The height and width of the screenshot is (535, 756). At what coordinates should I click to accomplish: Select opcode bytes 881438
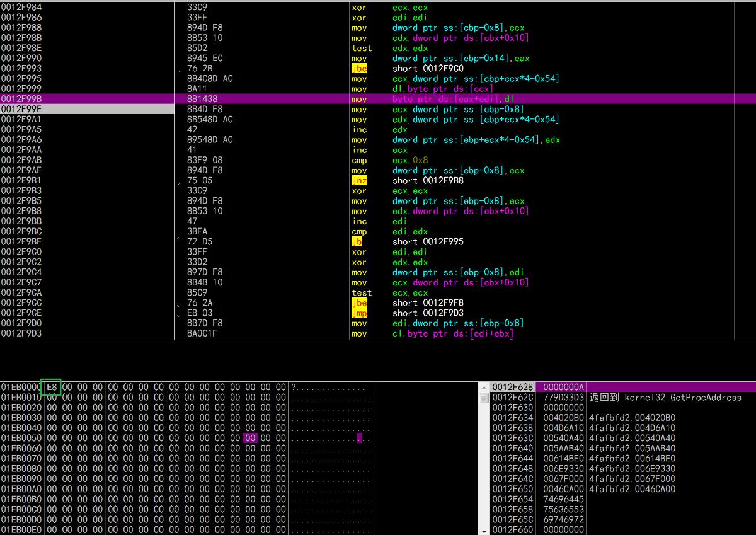(x=202, y=99)
